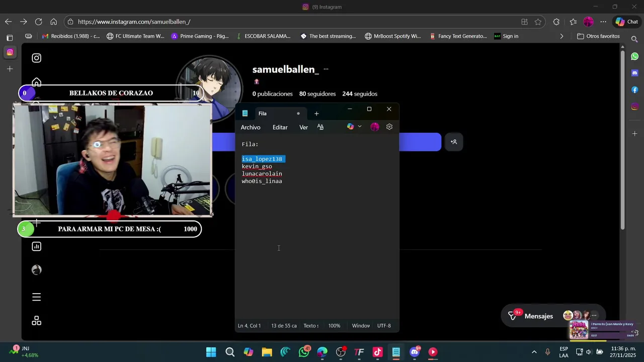Go forward in Edge browser
The height and width of the screenshot is (362, 644).
[x=24, y=22]
